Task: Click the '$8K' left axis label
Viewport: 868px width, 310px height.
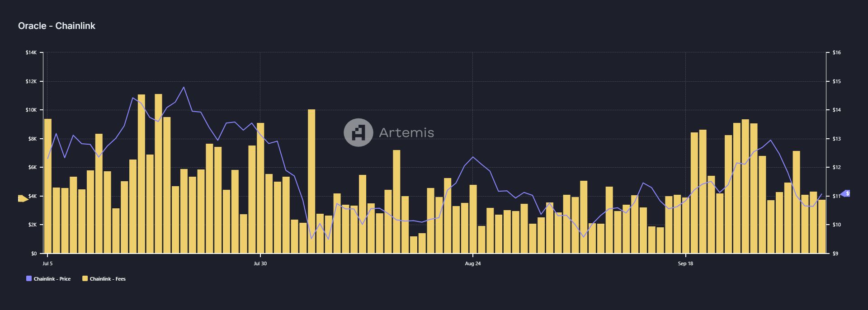Action: point(32,139)
